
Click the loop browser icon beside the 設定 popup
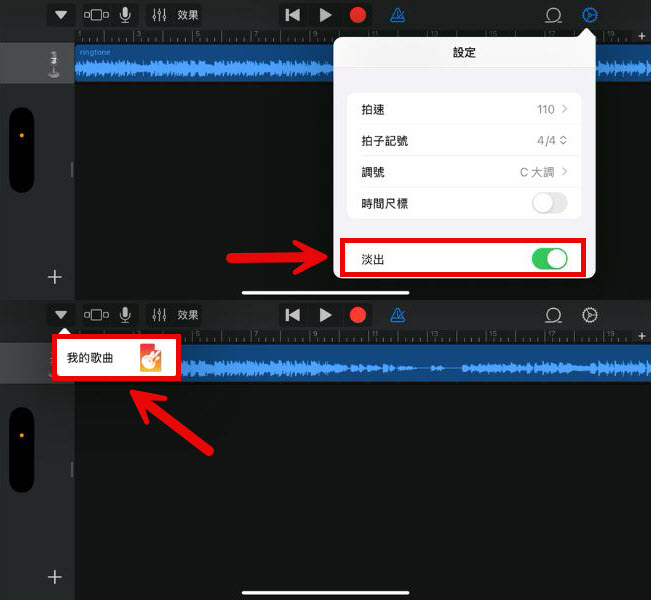(x=553, y=15)
